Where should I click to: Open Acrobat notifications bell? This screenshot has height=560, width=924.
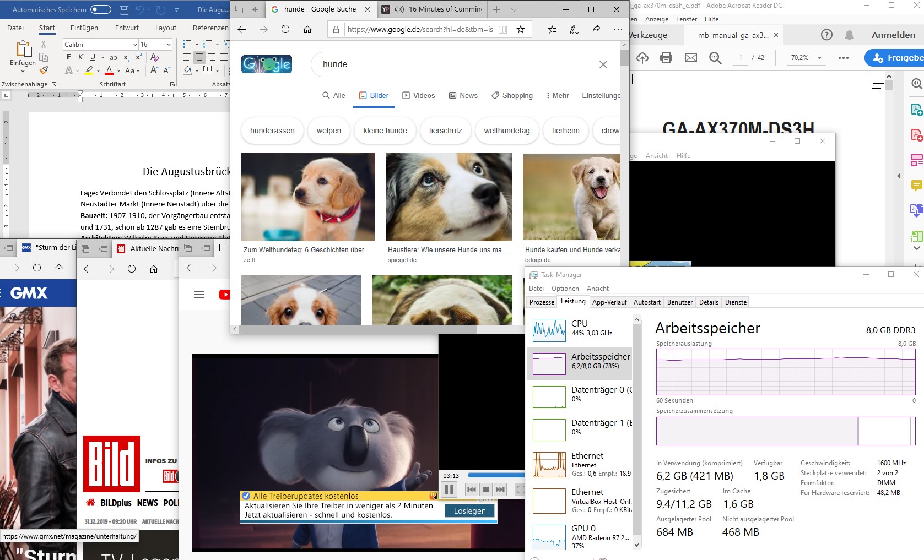850,35
